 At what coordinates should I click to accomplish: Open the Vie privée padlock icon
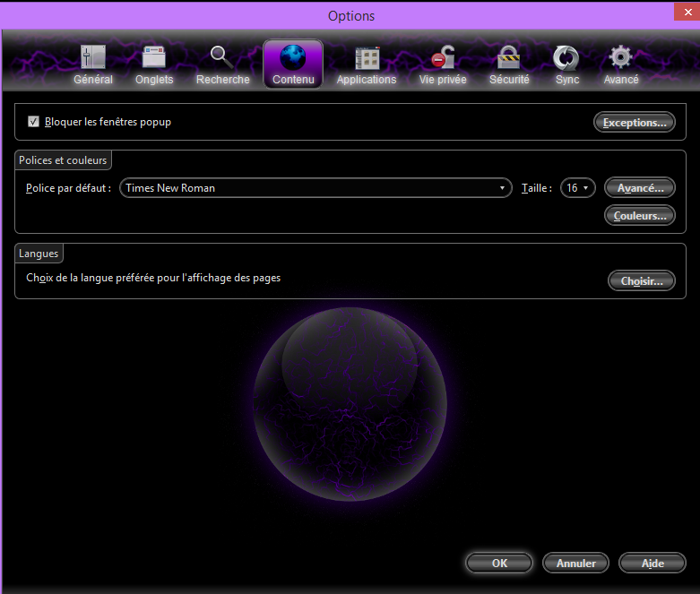443,58
